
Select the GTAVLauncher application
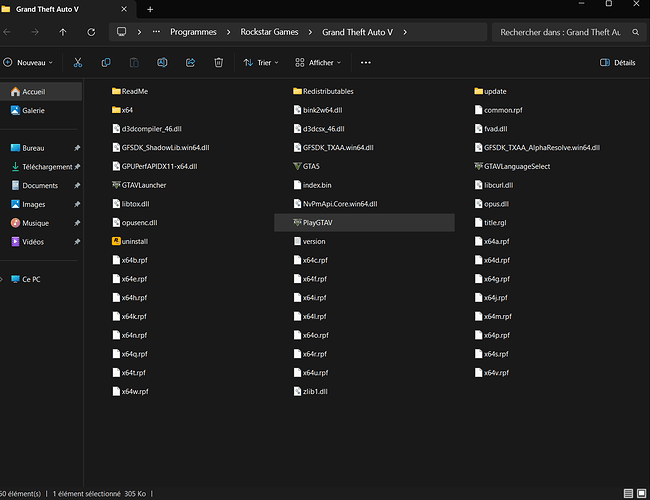point(139,185)
